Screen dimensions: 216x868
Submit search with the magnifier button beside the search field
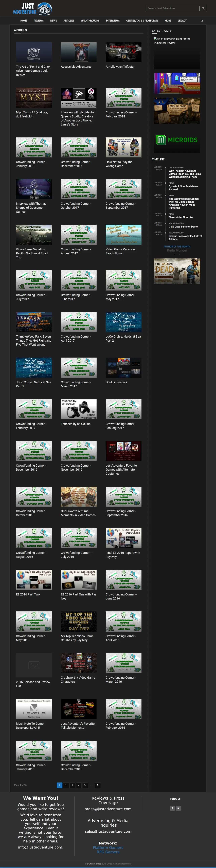[x=203, y=8]
